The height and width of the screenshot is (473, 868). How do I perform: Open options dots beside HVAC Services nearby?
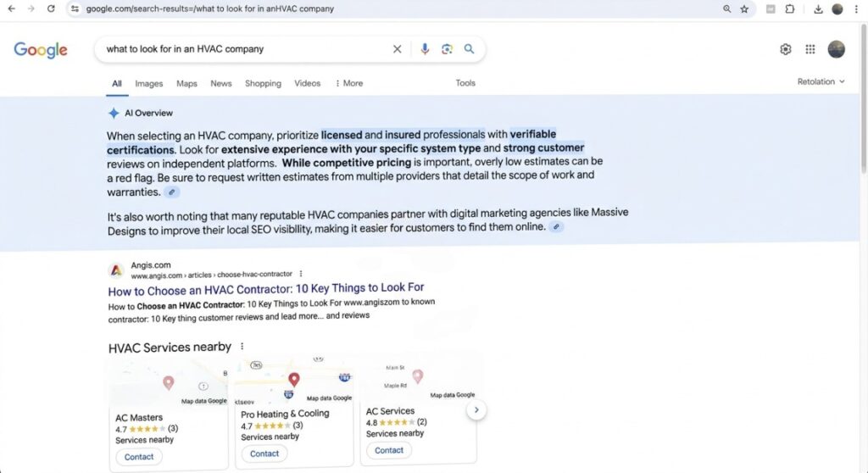(242, 346)
